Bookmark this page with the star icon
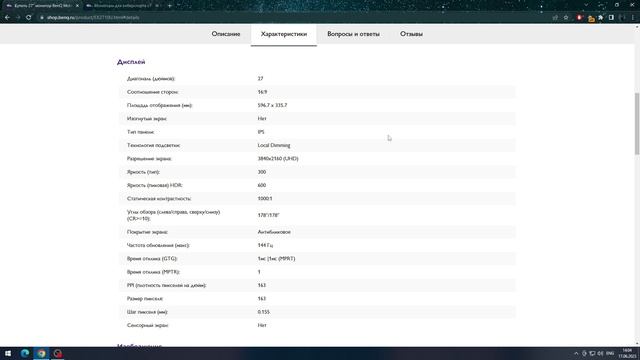The width and height of the screenshot is (640, 360). coord(566,18)
